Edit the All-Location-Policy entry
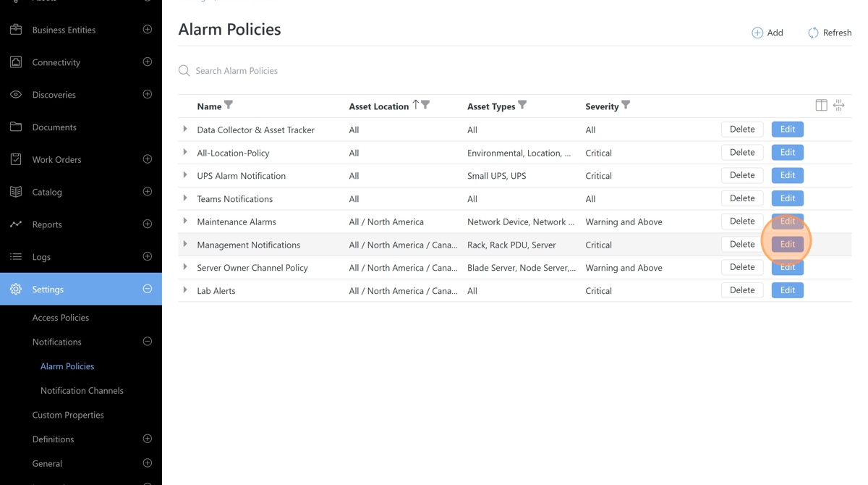Screen dimensions: 868x485 click(x=787, y=153)
